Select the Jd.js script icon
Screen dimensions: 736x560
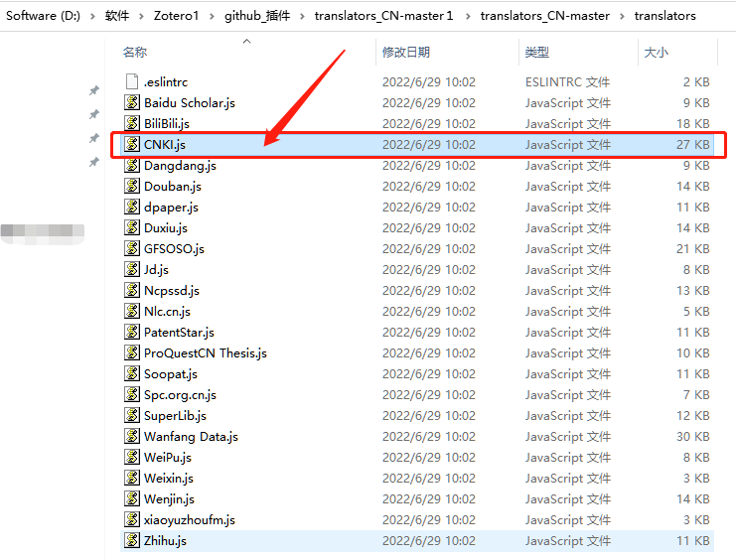pyautogui.click(x=132, y=269)
